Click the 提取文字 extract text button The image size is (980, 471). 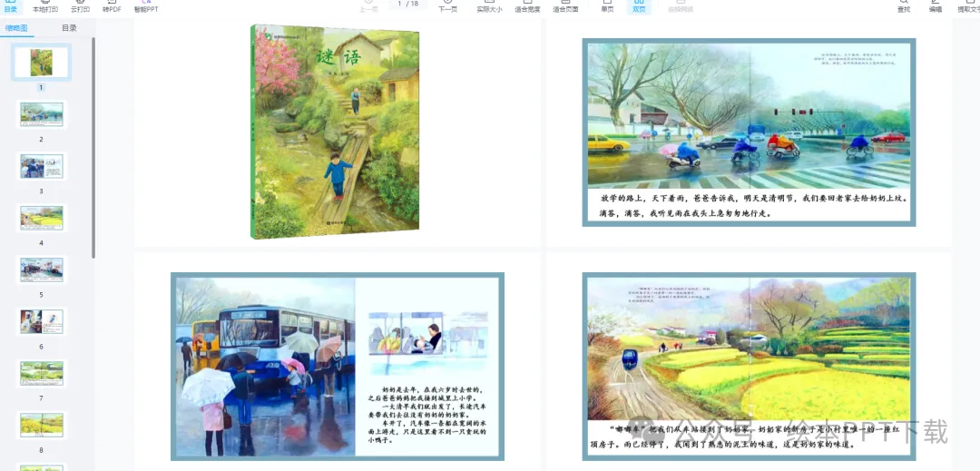(x=969, y=7)
